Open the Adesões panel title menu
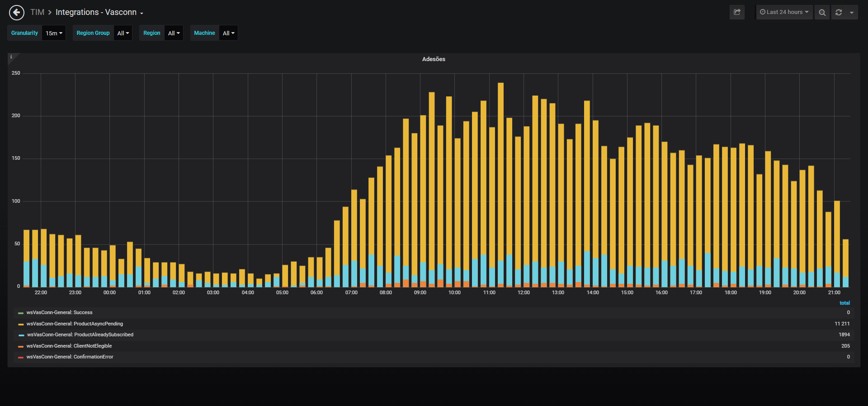This screenshot has width=868, height=406. (x=434, y=59)
